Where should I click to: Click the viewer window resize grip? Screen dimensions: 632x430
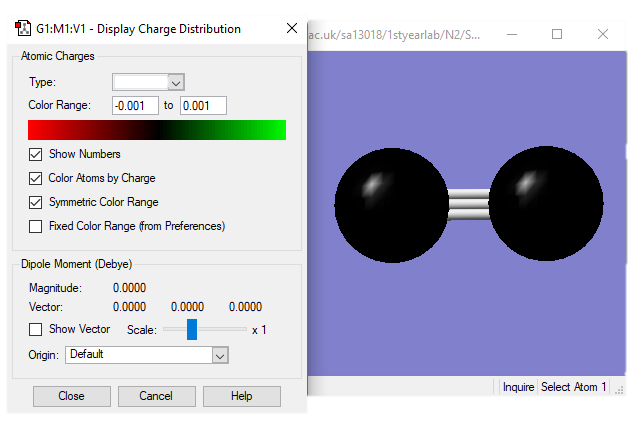(x=619, y=390)
